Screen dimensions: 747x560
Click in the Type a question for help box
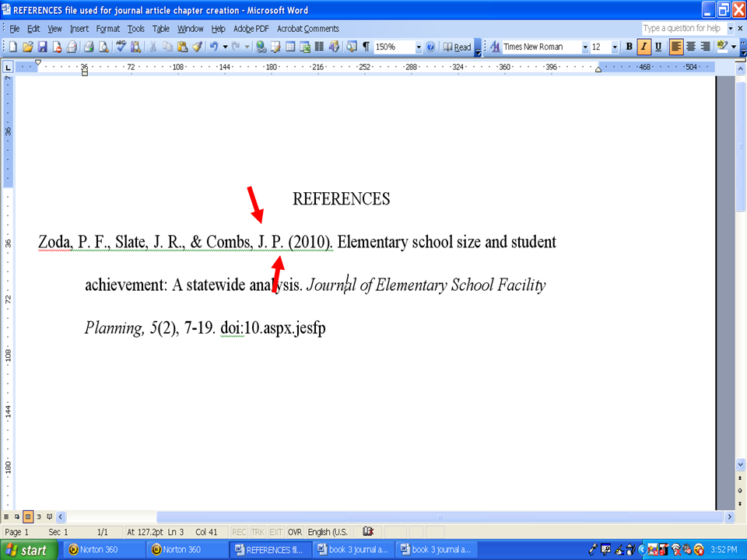coord(684,29)
